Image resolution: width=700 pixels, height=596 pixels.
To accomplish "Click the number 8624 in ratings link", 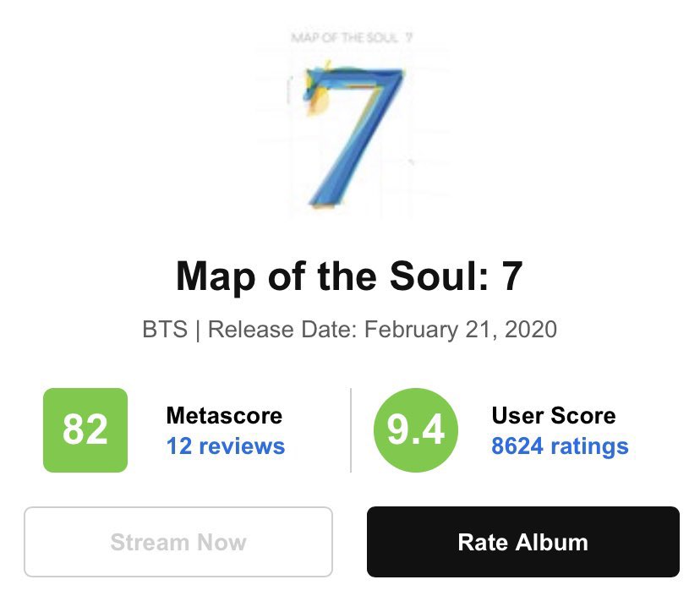I will [517, 446].
